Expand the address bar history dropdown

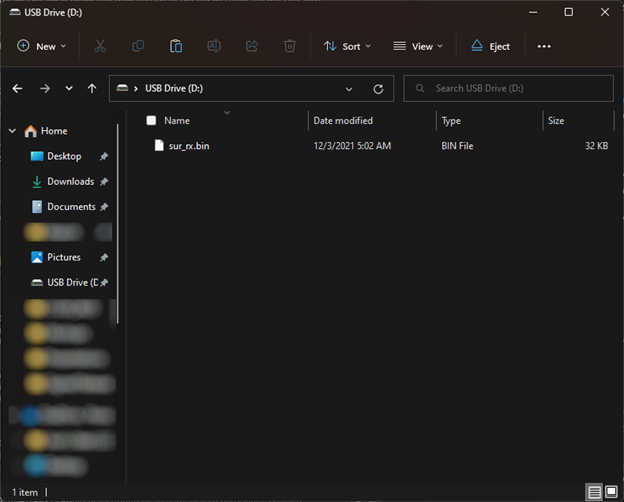tap(349, 89)
